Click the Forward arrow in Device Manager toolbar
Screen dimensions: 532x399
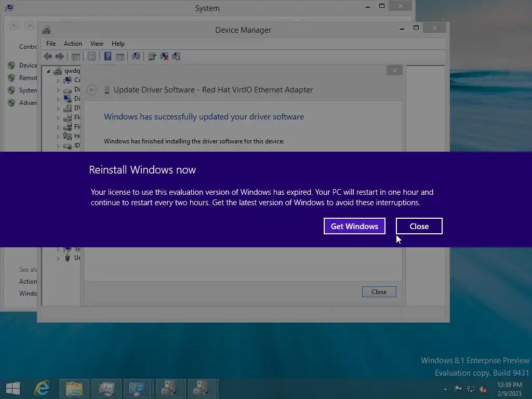coord(60,56)
